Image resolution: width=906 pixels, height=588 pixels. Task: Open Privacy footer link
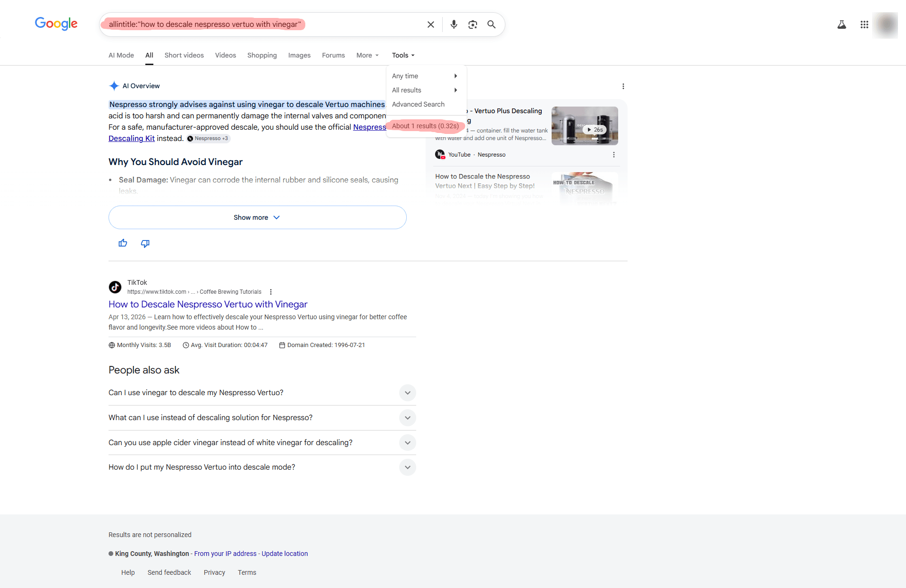214,572
